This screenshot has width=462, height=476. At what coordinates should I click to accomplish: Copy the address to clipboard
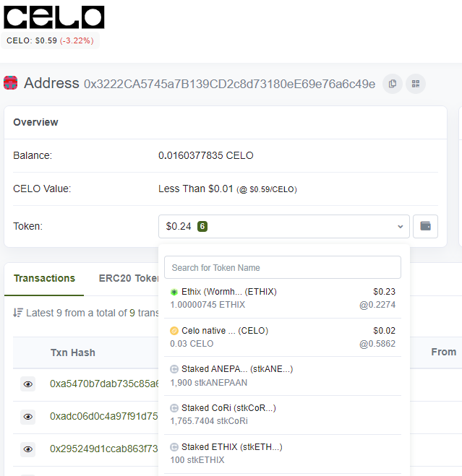pyautogui.click(x=393, y=84)
